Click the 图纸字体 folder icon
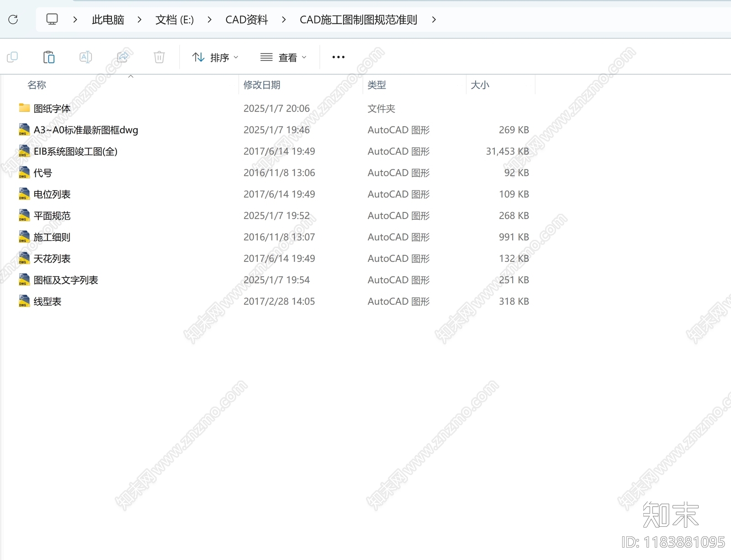 [x=24, y=108]
